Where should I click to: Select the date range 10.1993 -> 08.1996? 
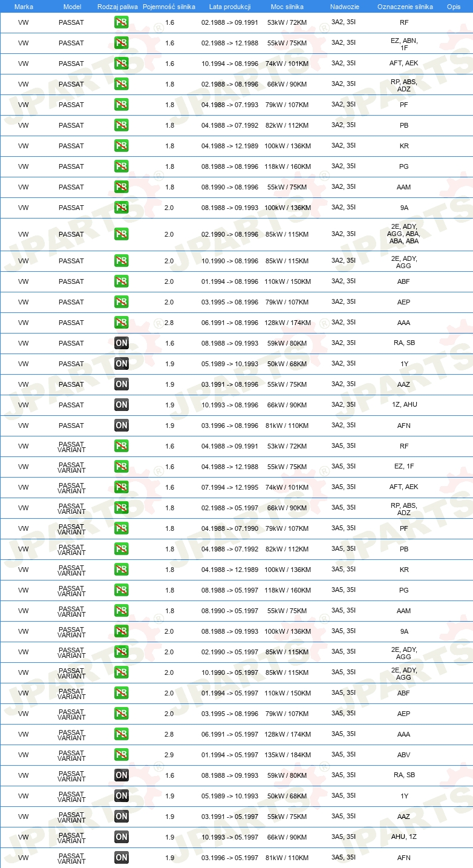coord(230,405)
